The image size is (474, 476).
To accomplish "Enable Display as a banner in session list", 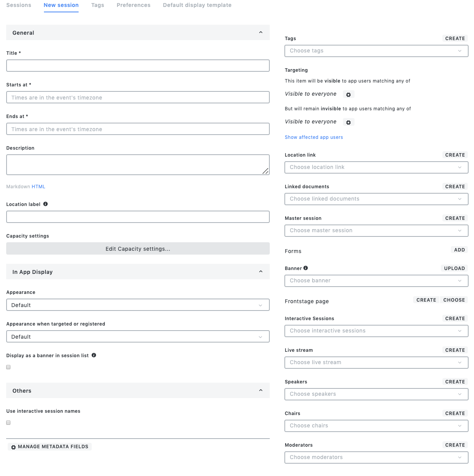I will point(8,367).
